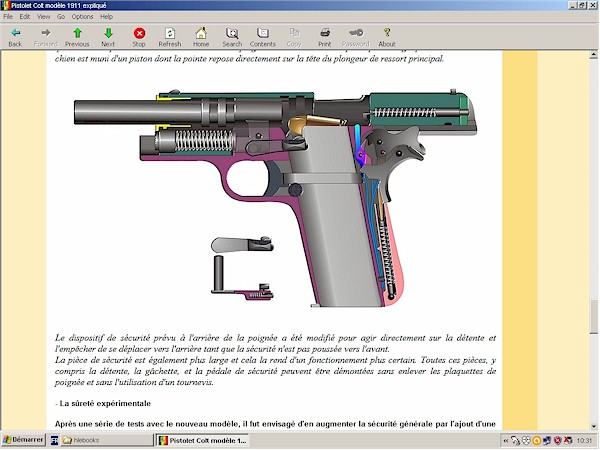The width and height of the screenshot is (600, 450).
Task: Click the Back arrow toolbar icon
Action: 15,33
